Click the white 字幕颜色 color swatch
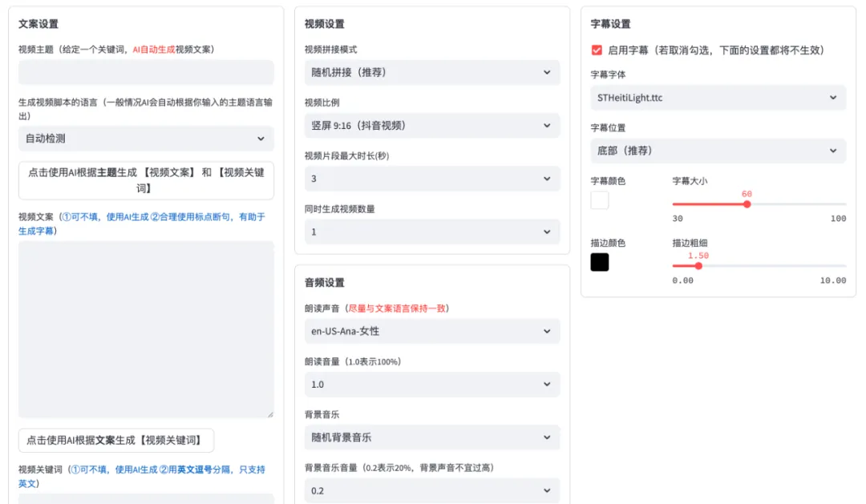866x504 pixels. [x=600, y=200]
